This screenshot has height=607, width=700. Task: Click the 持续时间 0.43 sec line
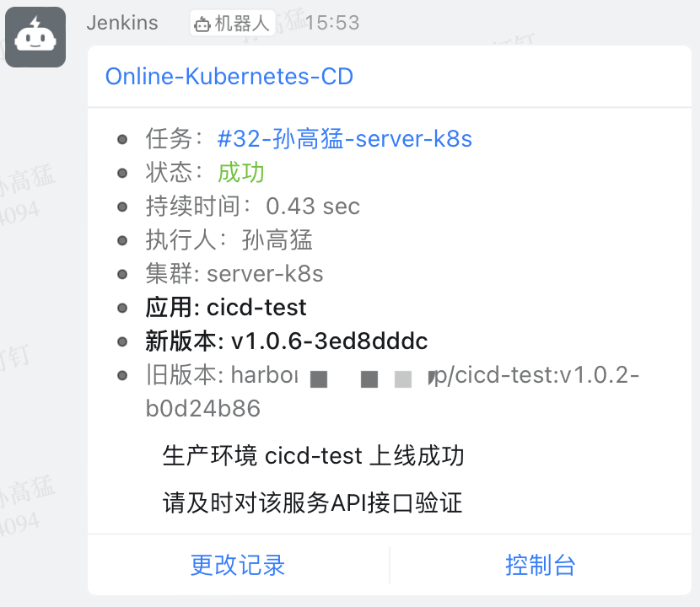coord(253,207)
